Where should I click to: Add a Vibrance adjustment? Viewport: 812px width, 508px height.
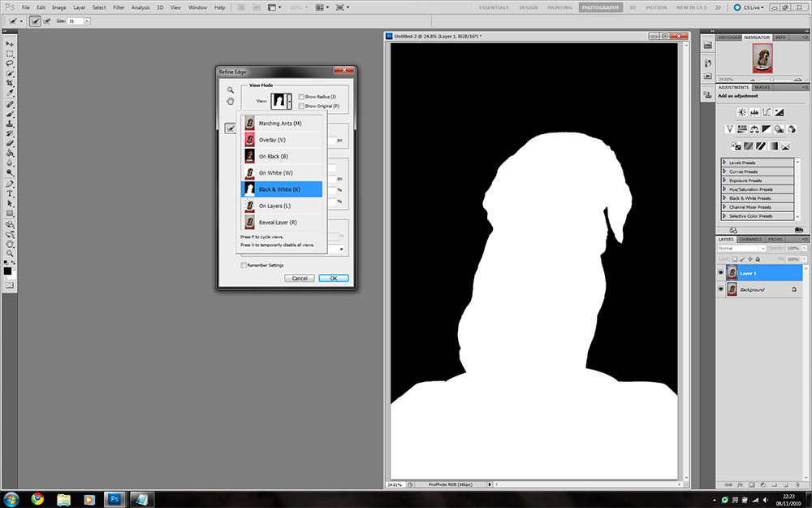730,129
